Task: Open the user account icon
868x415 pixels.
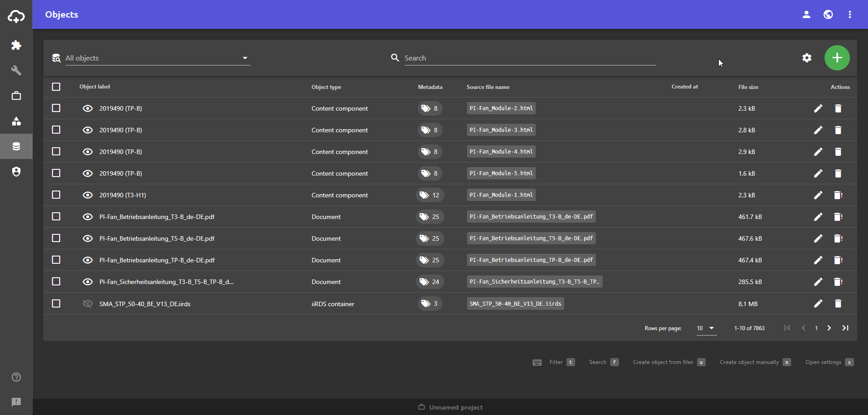Action: 807,14
